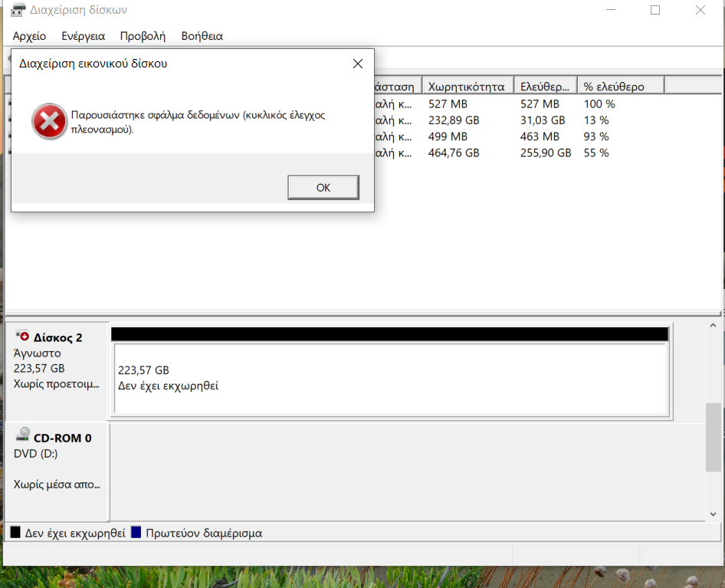Click Χωρίς μέσα απο... under CD-ROM 0

57,485
